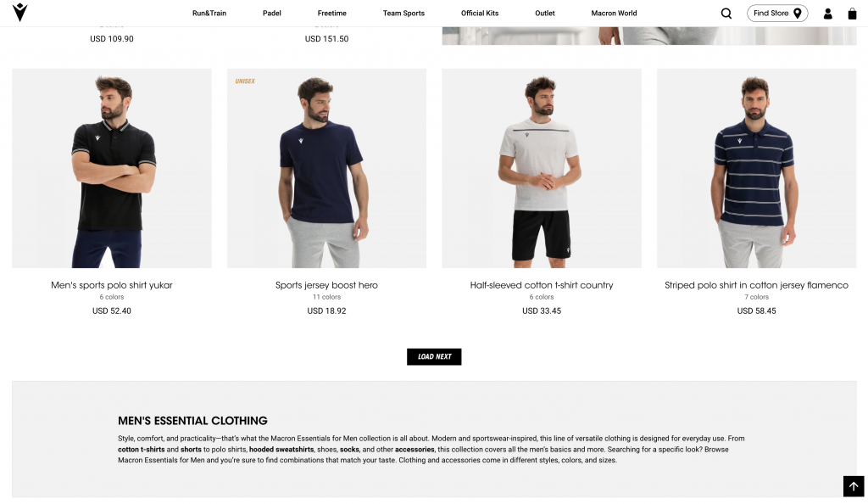
Task: Open the shopping bag icon
Action: point(852,14)
